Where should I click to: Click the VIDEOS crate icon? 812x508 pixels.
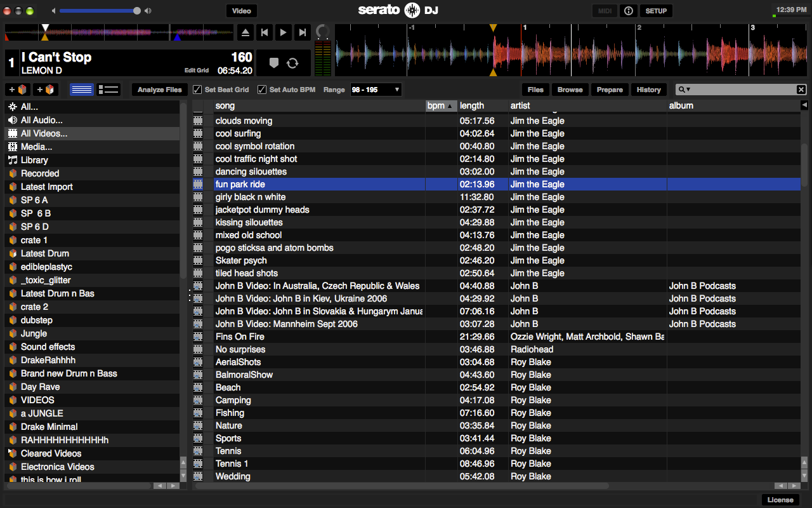coord(13,400)
